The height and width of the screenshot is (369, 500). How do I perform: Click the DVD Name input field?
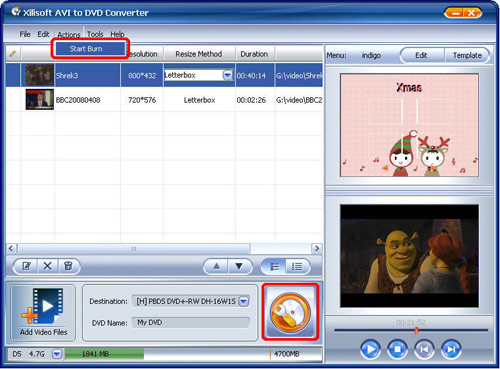tap(191, 322)
